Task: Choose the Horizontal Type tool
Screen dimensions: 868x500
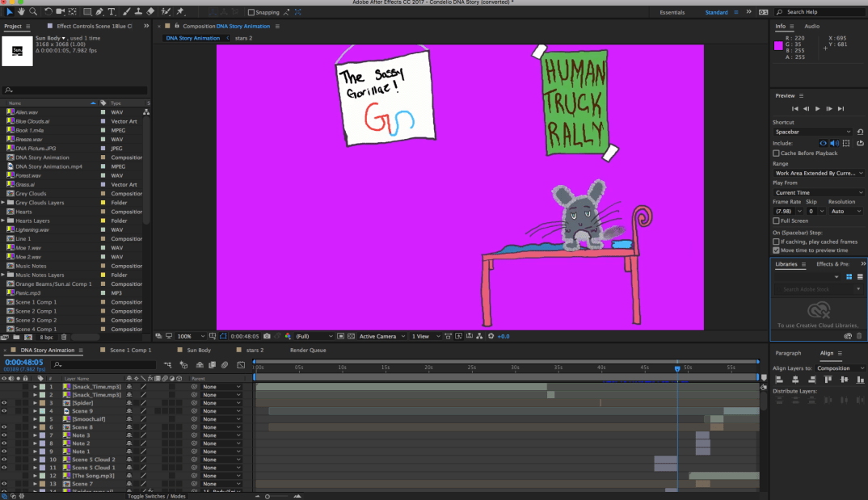Action: (112, 12)
